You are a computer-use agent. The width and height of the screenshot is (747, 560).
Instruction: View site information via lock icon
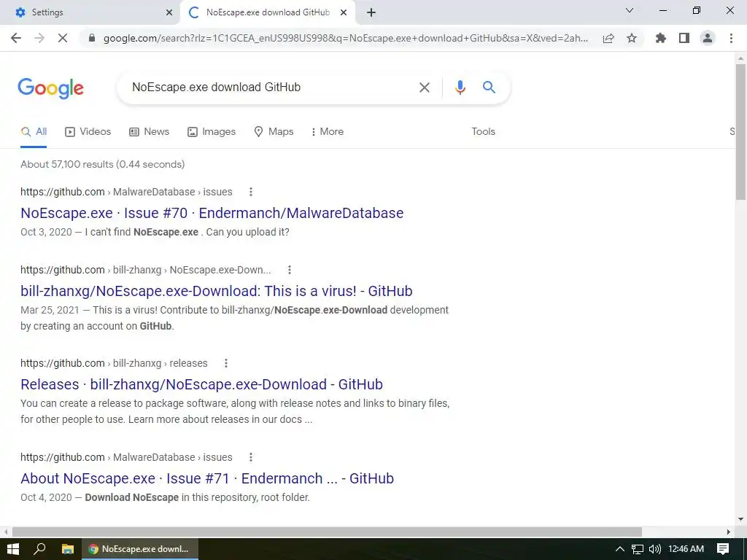click(92, 38)
